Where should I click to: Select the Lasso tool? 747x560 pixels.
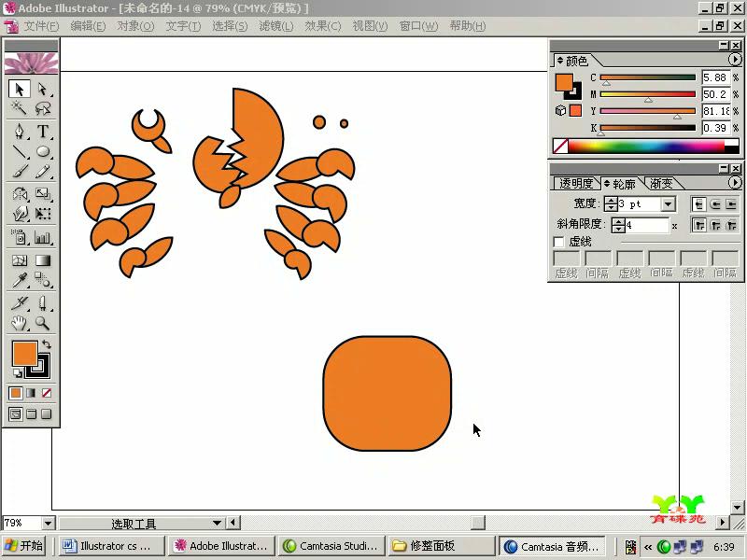click(x=43, y=108)
